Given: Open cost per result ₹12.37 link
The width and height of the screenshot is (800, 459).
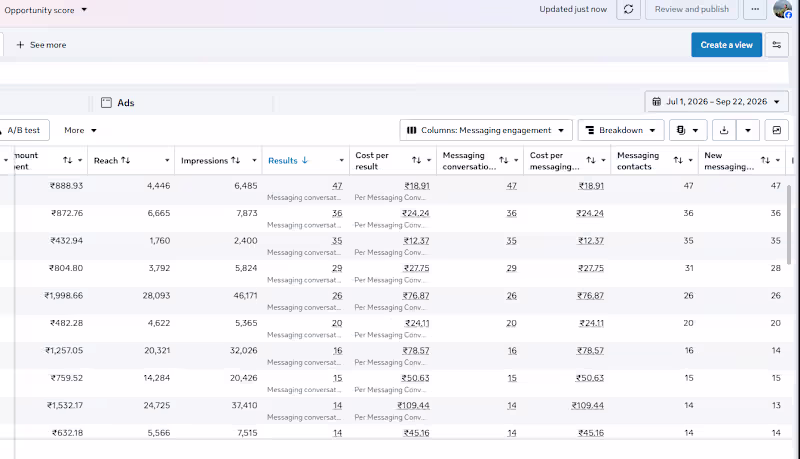Looking at the screenshot, I should [416, 241].
